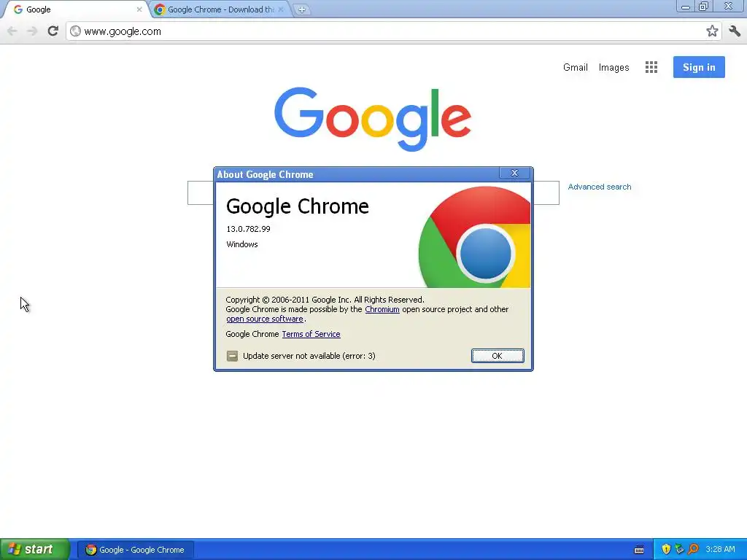
Task: Click the version number 13.0.782.99
Action: (248, 229)
